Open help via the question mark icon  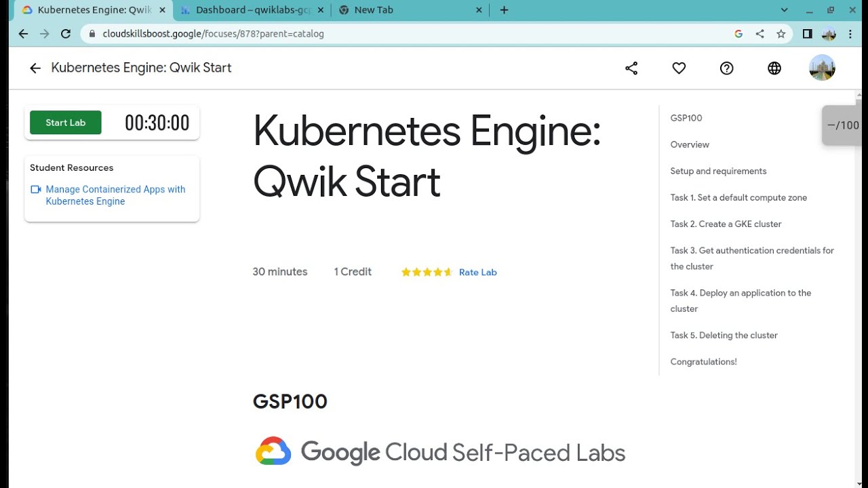click(726, 68)
